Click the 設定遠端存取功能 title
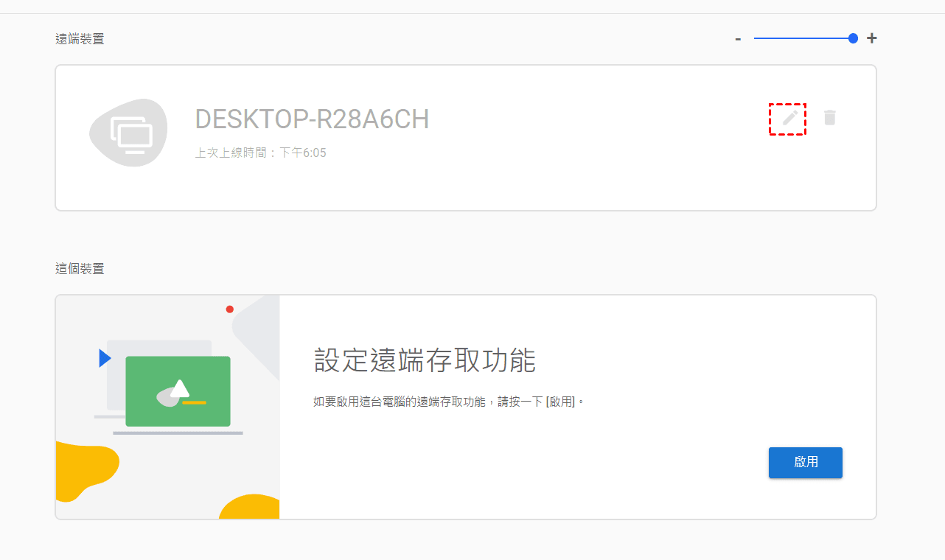The width and height of the screenshot is (945, 560). [x=425, y=361]
